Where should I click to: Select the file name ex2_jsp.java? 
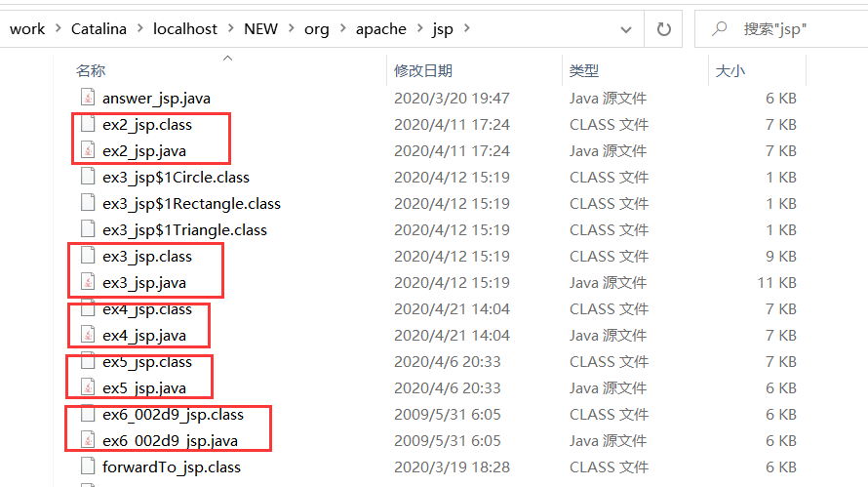[144, 151]
